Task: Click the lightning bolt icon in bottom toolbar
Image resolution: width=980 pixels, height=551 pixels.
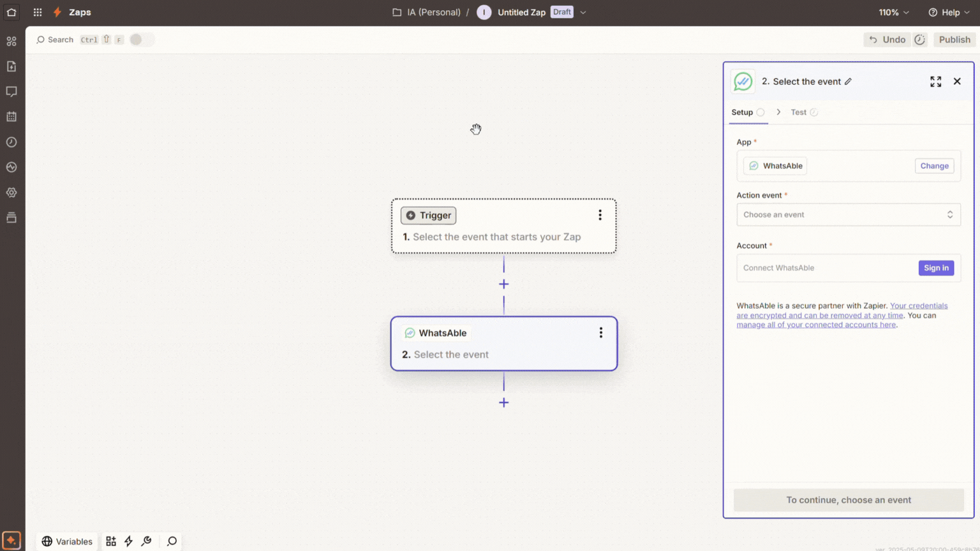Action: tap(128, 541)
